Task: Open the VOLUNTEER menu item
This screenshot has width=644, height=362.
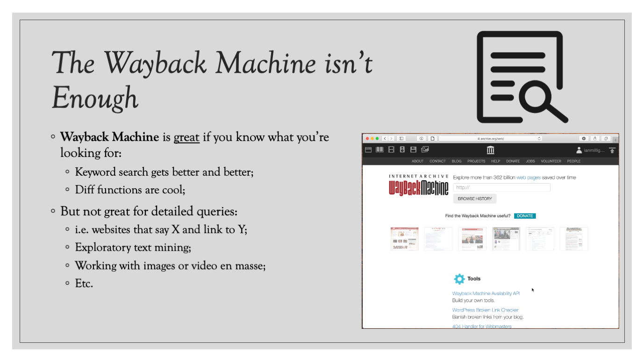Action: tap(551, 161)
